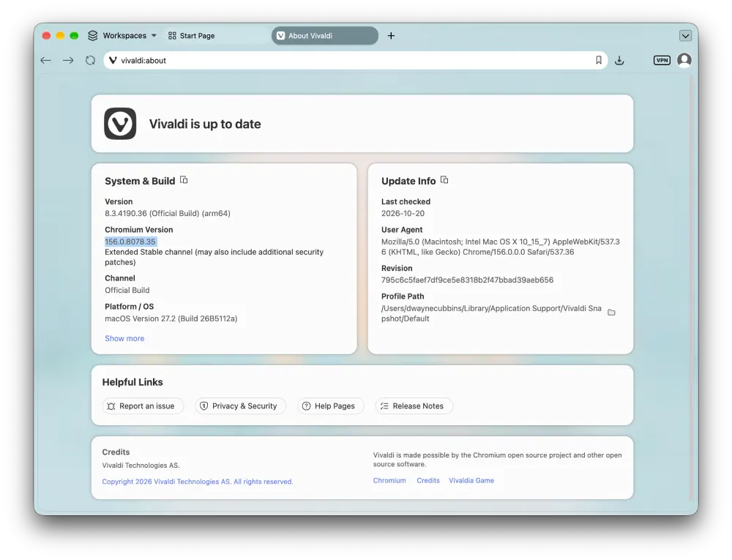Expand the Workspaces dropdown arrow
732x560 pixels.
(x=154, y=35)
